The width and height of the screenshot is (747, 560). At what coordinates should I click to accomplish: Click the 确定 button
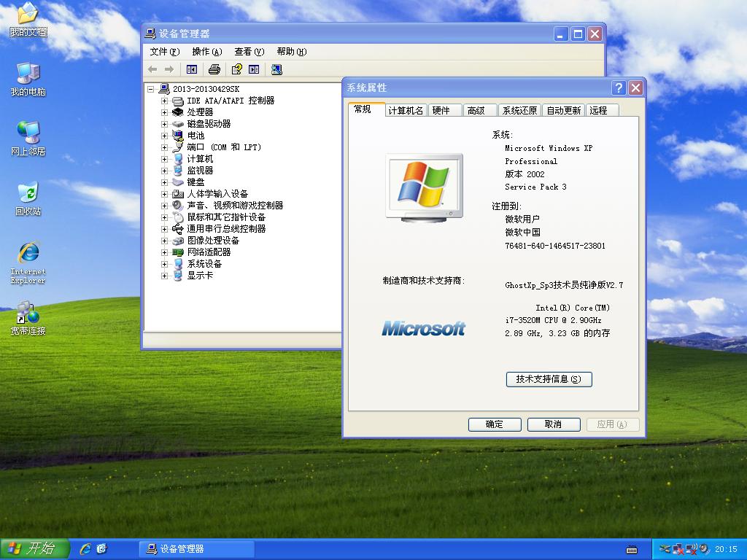(x=495, y=424)
